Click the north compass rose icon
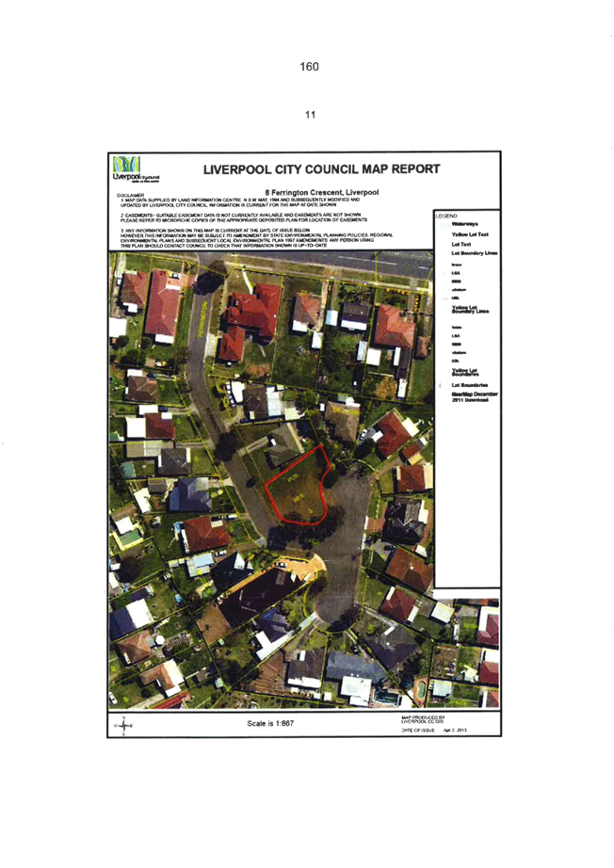 tap(123, 725)
